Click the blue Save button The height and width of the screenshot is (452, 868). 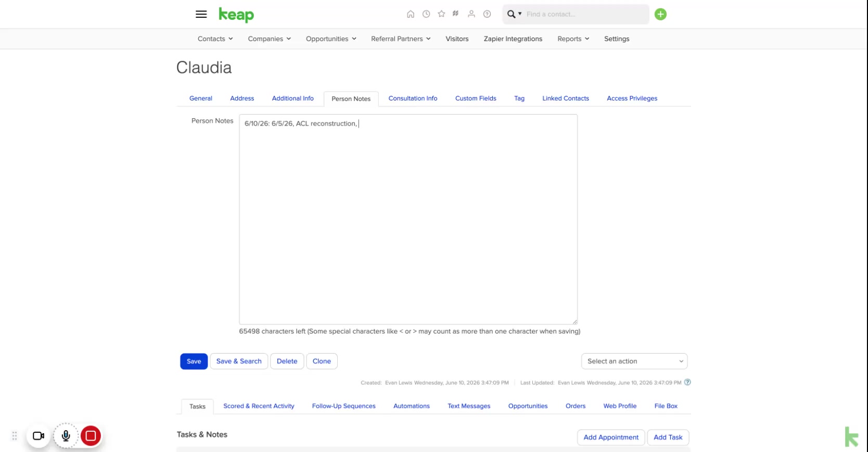194,361
